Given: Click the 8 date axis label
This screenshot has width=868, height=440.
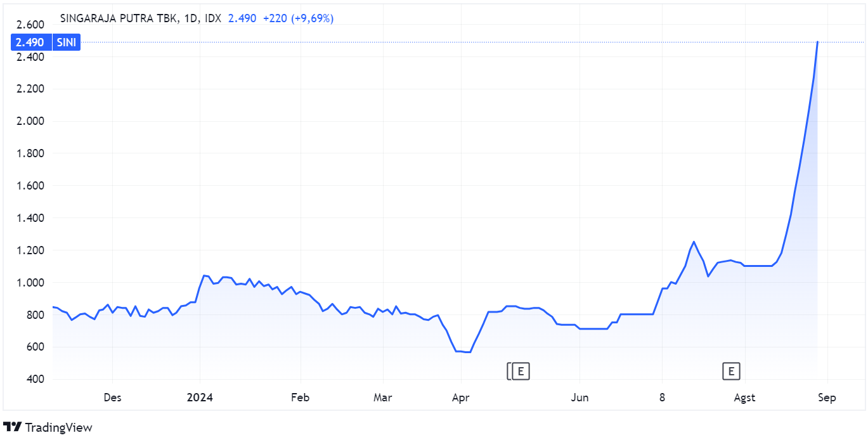Looking at the screenshot, I should (662, 398).
